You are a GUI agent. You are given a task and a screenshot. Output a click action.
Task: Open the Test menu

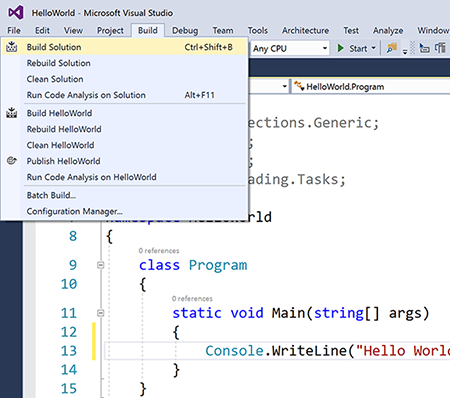pyautogui.click(x=351, y=30)
